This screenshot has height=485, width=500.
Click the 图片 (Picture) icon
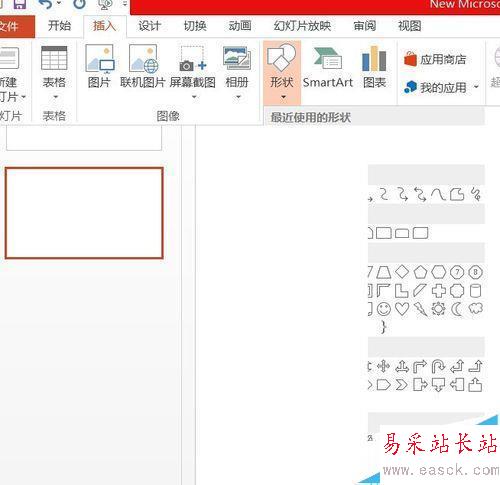(100, 59)
